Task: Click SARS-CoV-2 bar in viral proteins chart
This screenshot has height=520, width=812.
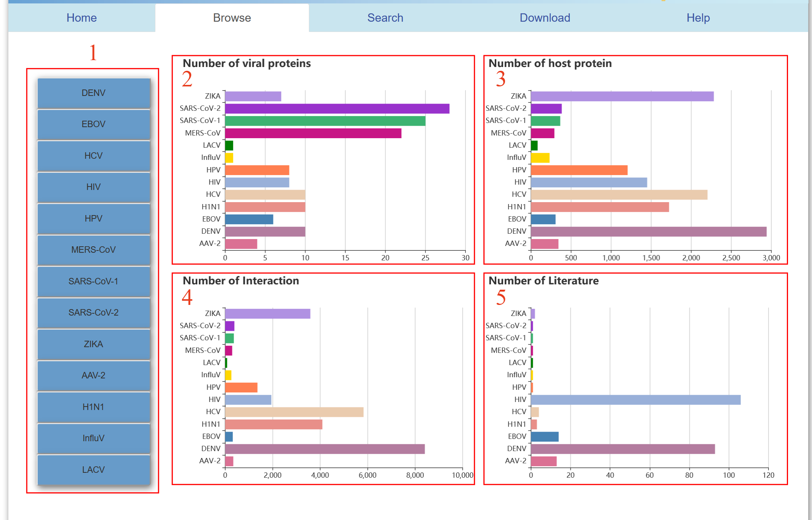Action: (x=337, y=109)
